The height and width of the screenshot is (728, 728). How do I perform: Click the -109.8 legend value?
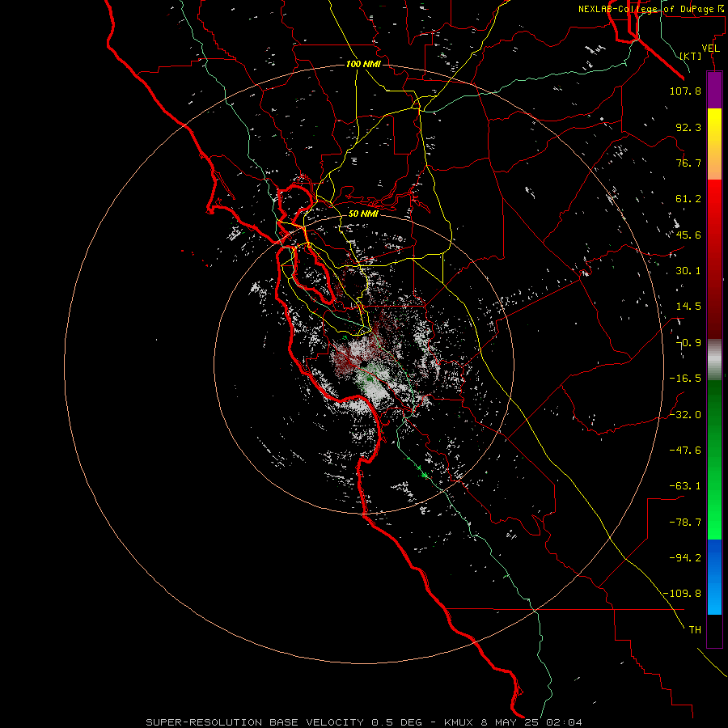click(x=682, y=594)
